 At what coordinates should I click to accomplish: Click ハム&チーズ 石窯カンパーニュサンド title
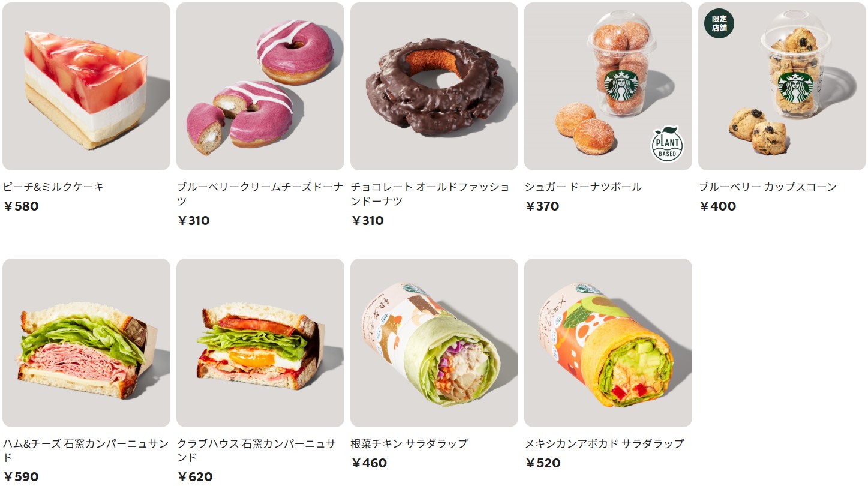[86, 451]
